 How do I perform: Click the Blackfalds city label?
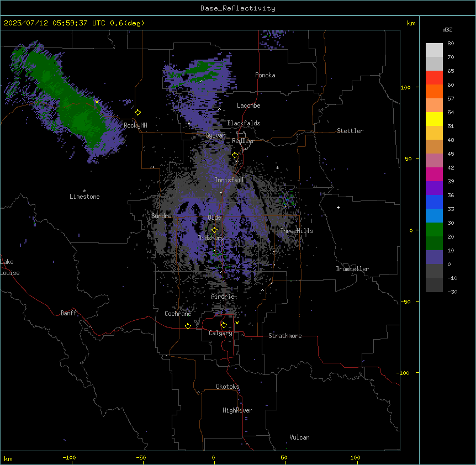(x=244, y=123)
